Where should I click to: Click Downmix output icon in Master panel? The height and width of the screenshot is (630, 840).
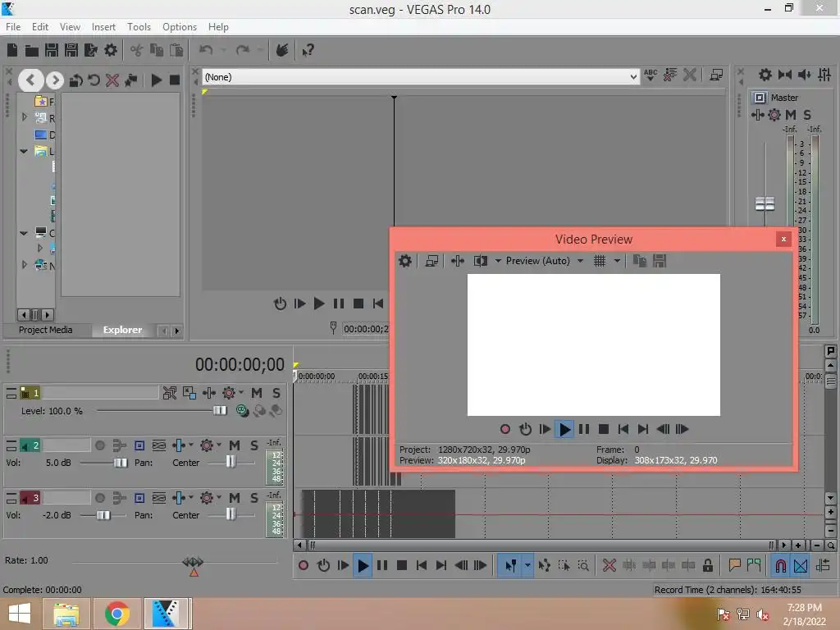tap(785, 75)
